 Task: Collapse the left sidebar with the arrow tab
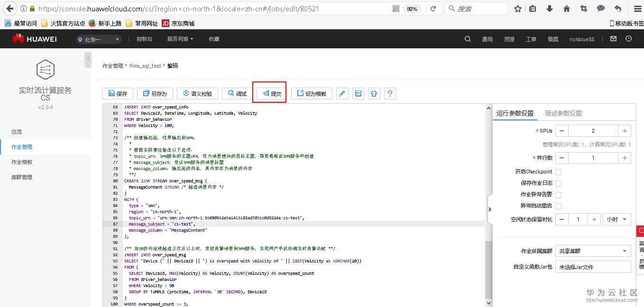click(x=88, y=59)
